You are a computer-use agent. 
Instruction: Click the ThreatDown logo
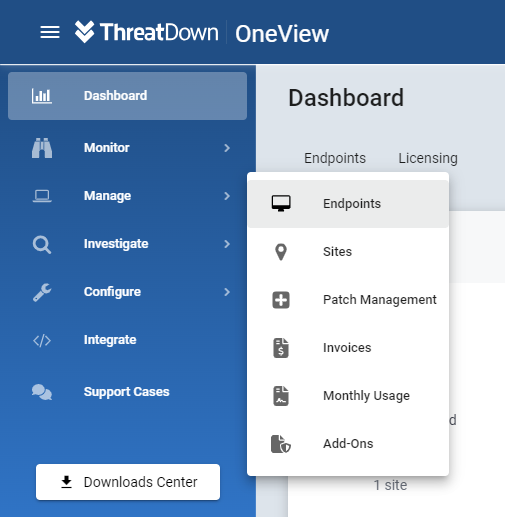tap(146, 32)
